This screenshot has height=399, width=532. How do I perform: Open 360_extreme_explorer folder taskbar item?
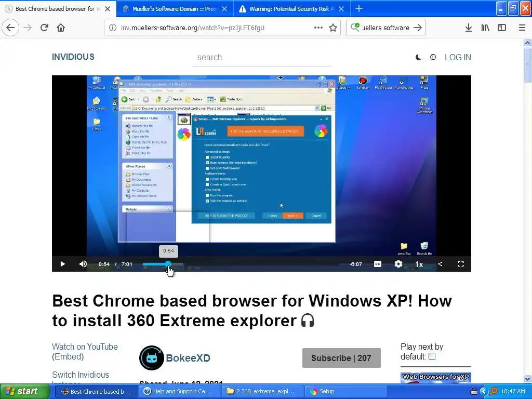(263, 392)
